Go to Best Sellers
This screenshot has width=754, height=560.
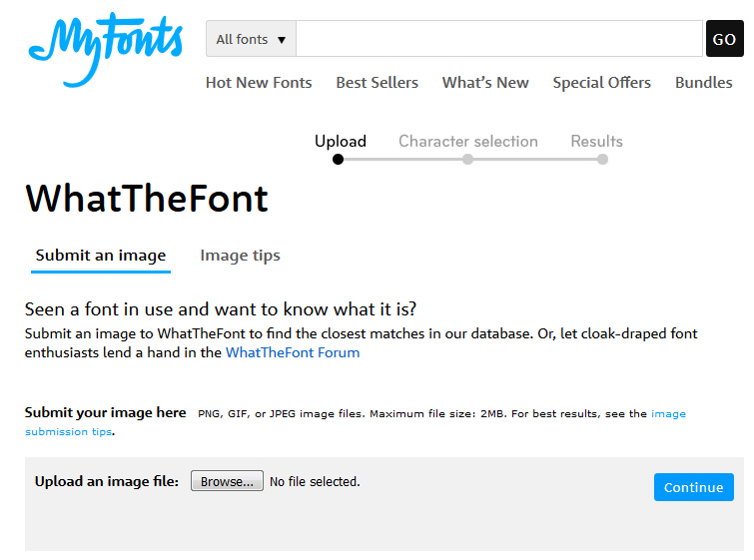(x=377, y=83)
